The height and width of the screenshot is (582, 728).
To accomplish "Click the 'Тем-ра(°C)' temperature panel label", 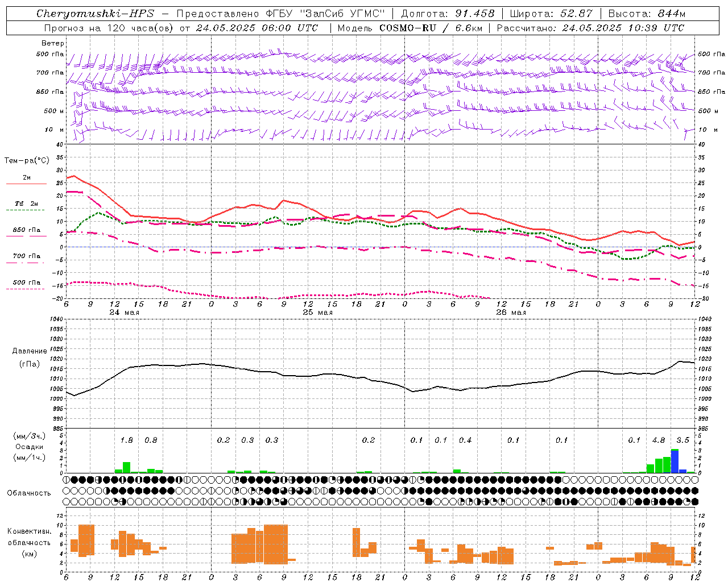I will point(27,161).
